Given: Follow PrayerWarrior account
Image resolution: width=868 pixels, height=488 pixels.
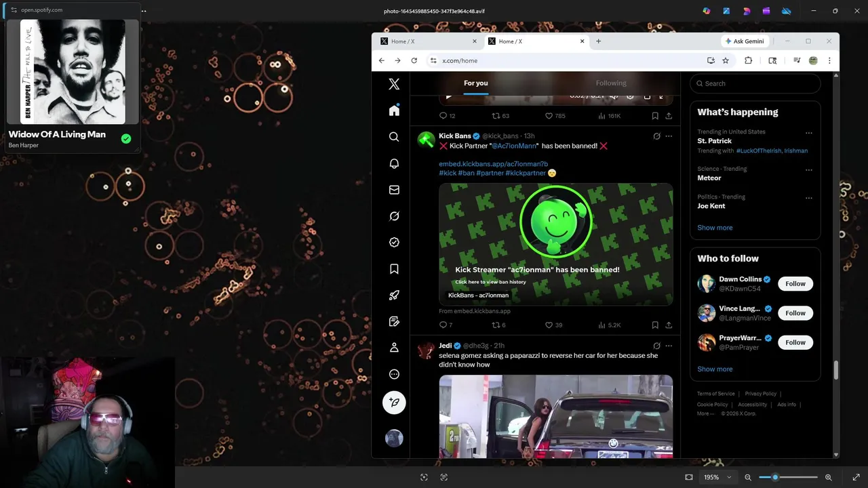Looking at the screenshot, I should [x=795, y=342].
